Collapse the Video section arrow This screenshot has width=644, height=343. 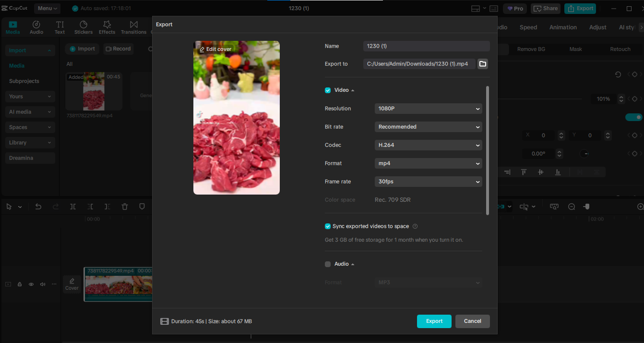coord(353,90)
